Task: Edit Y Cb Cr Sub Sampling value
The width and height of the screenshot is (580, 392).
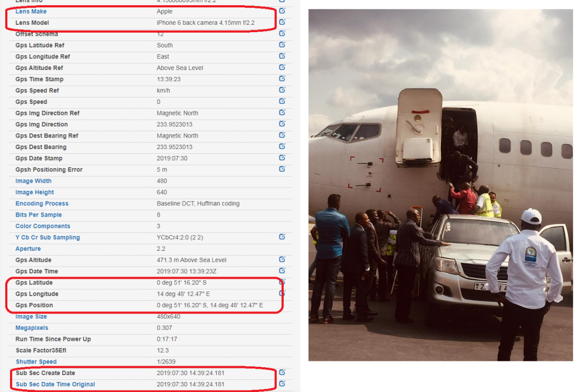Action: (x=282, y=237)
